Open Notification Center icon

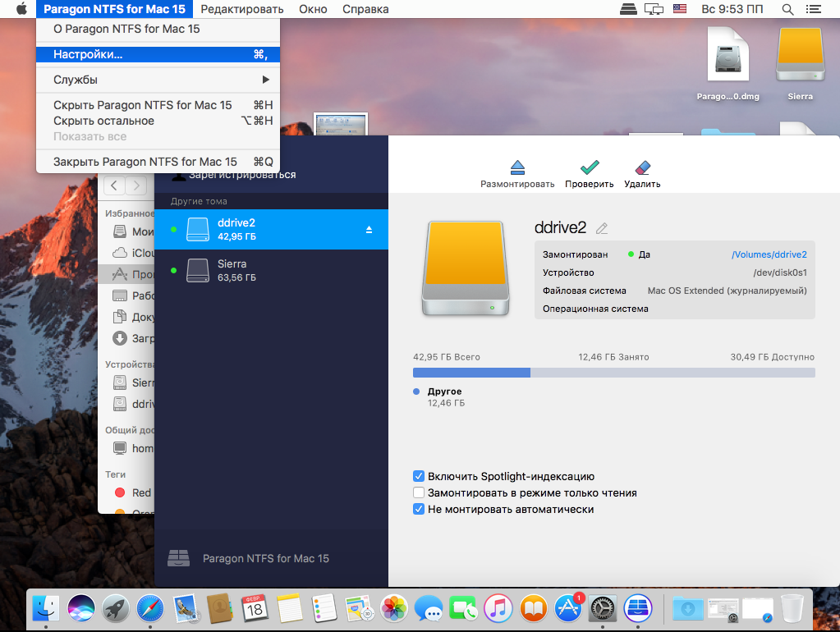[x=813, y=9]
